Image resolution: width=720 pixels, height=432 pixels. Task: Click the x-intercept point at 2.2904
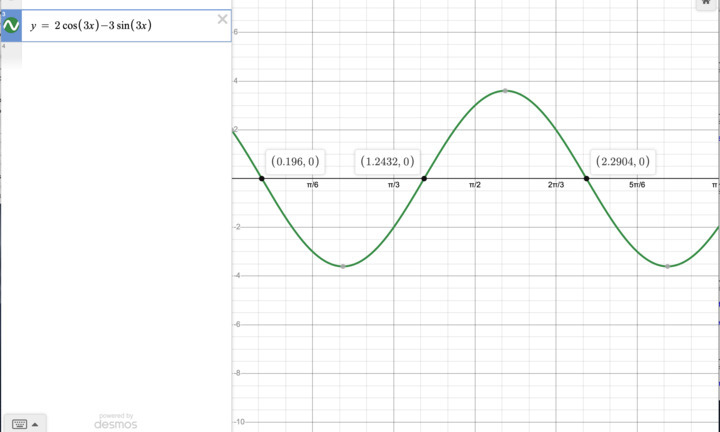(587, 179)
